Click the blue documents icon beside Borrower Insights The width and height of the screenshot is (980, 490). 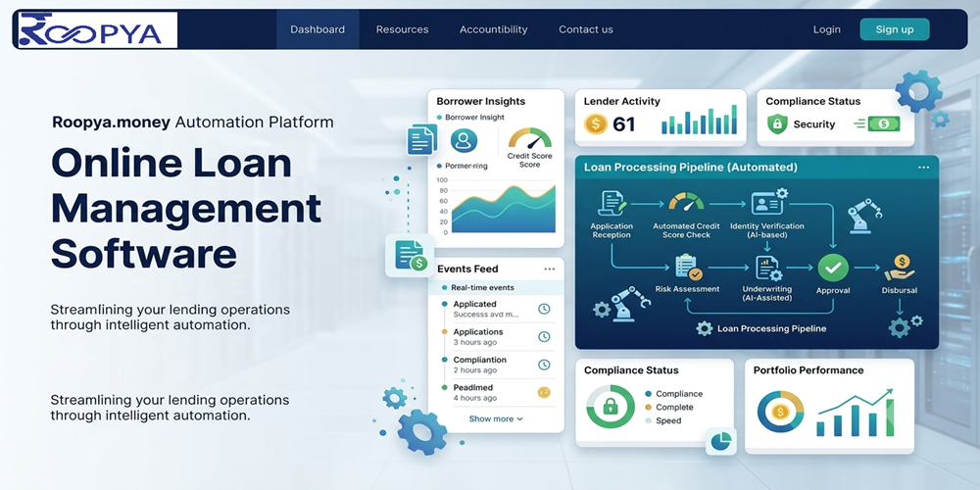coord(421,139)
